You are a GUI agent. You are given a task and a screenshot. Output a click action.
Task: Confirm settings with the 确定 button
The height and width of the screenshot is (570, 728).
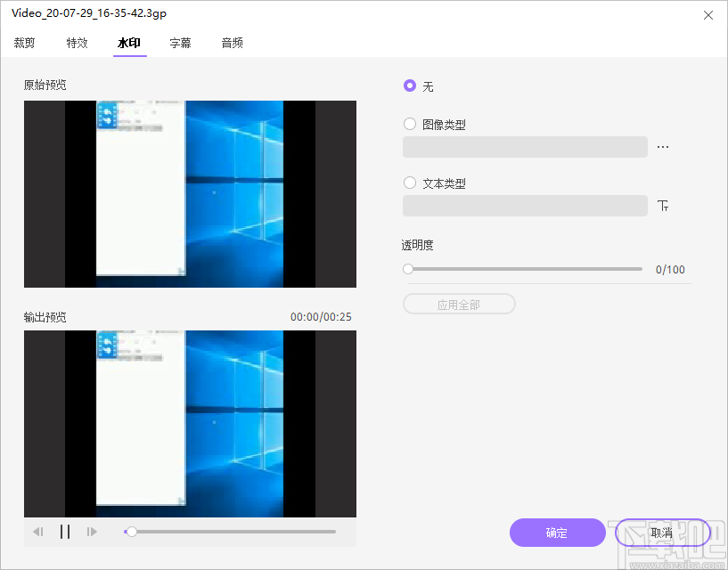pos(557,532)
